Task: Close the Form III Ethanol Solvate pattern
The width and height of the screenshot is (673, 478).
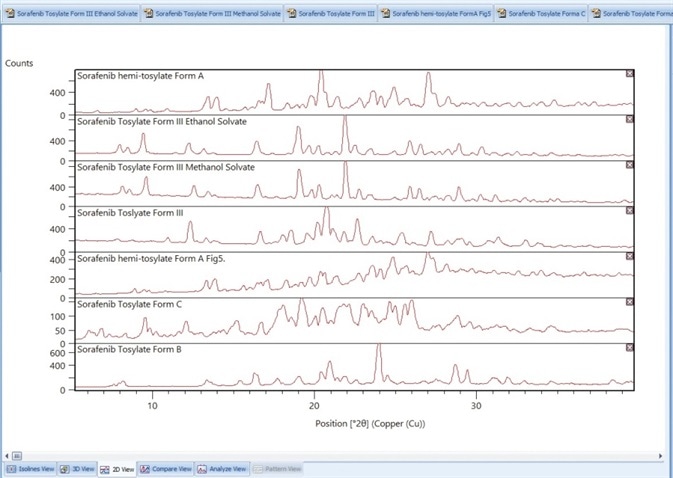Action: point(629,120)
